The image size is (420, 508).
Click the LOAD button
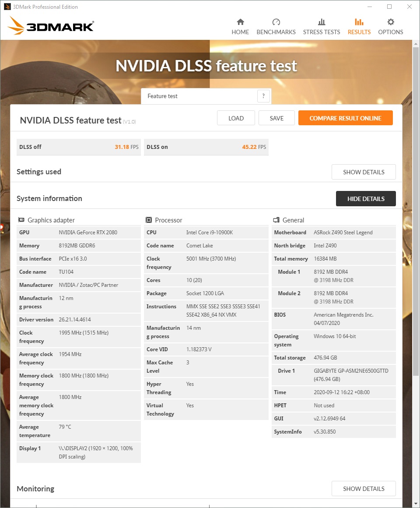[x=236, y=118]
